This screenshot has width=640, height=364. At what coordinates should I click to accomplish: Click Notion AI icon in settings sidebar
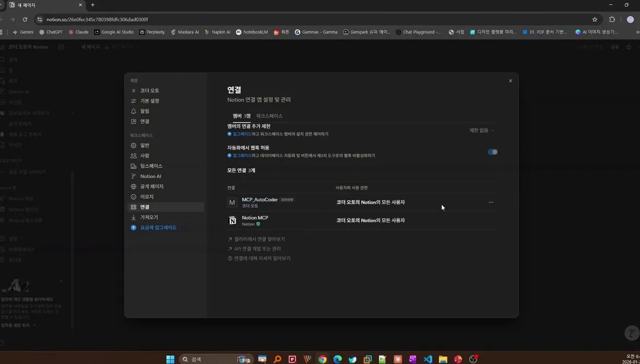point(134,176)
